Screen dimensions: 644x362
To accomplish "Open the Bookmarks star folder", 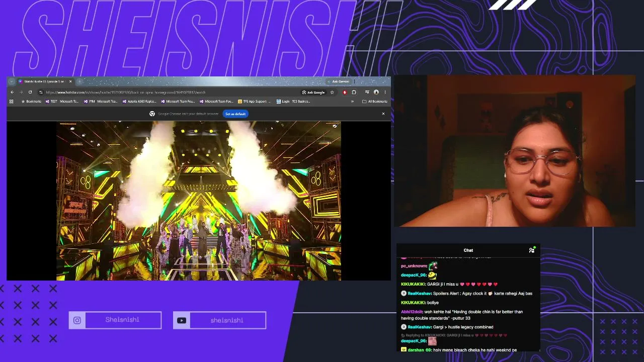I will click(x=31, y=102).
